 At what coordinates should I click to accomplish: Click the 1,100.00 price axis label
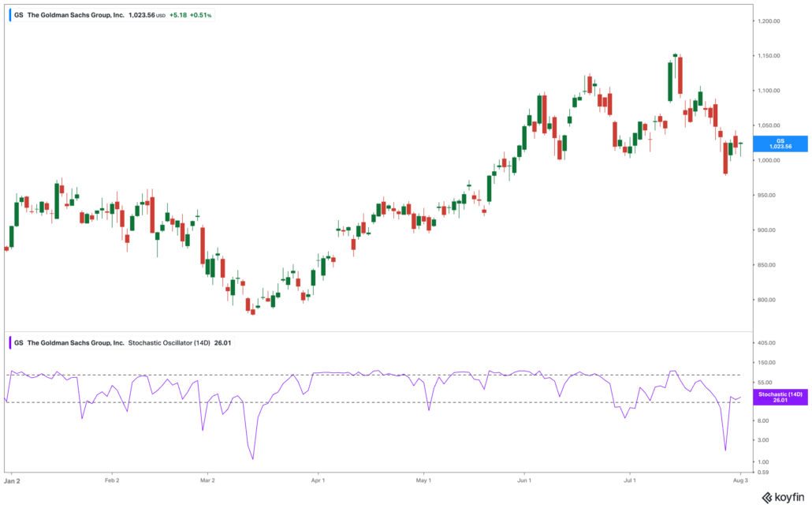[x=769, y=91]
